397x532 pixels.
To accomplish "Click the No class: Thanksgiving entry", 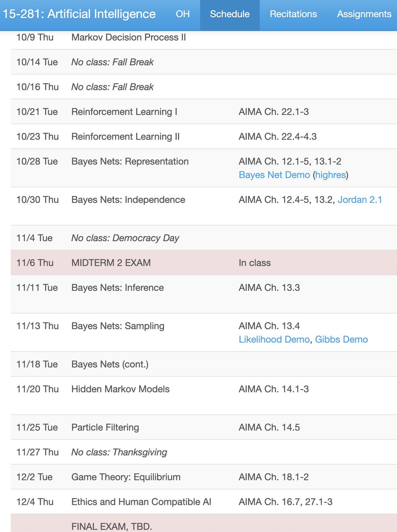I will (x=119, y=452).
